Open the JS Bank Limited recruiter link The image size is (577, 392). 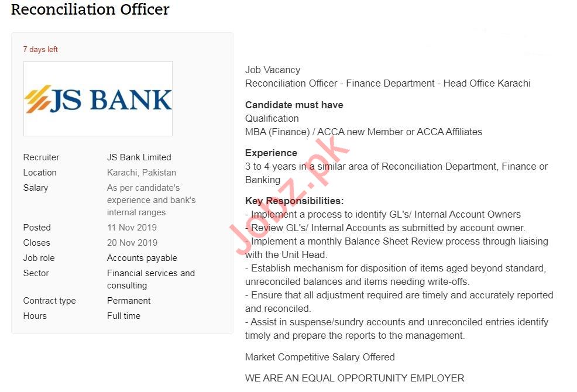pyautogui.click(x=139, y=157)
